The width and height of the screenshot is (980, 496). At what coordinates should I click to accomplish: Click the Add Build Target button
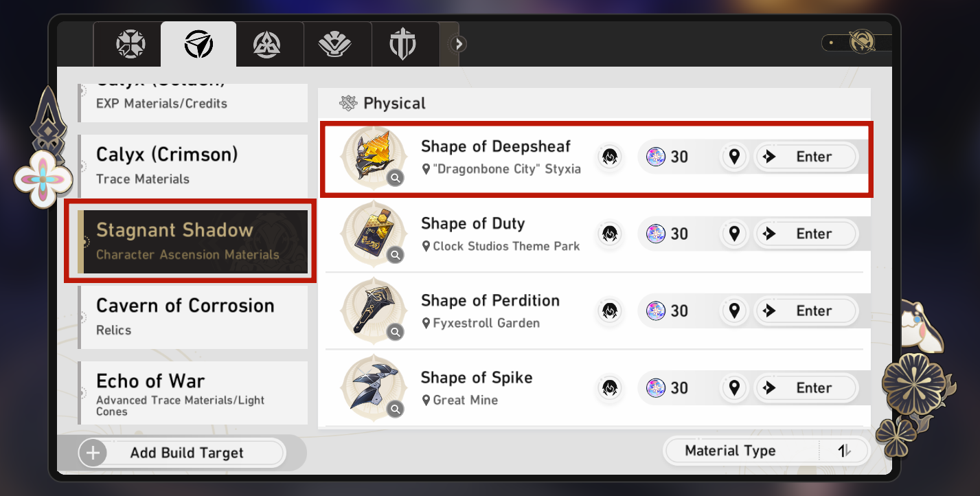point(182,453)
